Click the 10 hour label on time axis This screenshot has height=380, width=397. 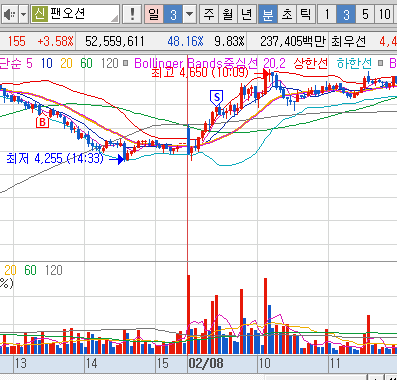pyautogui.click(x=264, y=363)
